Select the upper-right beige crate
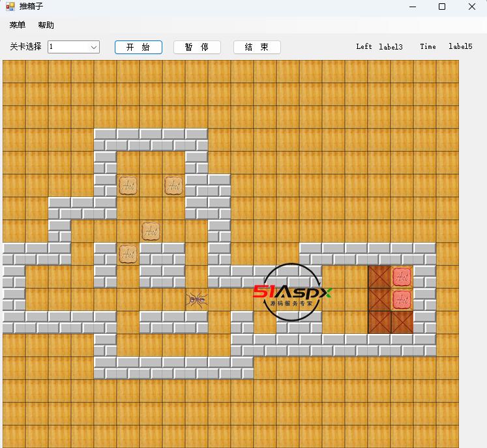 [x=173, y=185]
